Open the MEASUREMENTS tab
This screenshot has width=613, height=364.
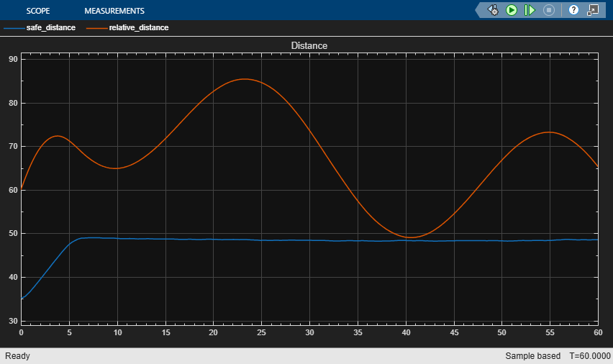pos(114,11)
